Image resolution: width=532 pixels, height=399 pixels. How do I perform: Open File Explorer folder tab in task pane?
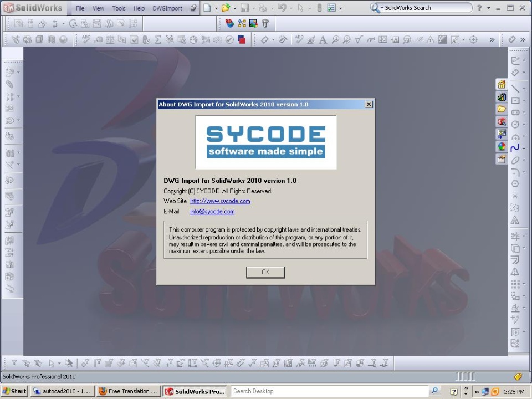(502, 109)
